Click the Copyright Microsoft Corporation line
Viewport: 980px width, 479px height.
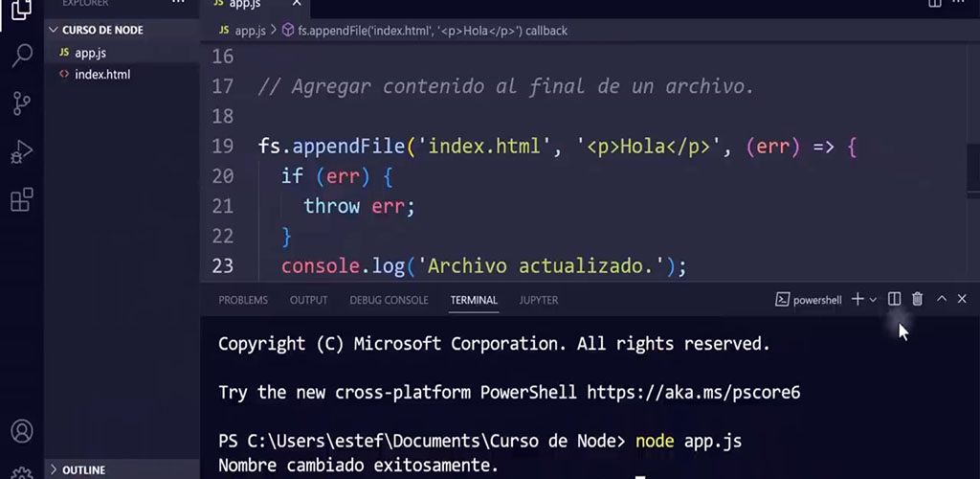[x=494, y=344]
